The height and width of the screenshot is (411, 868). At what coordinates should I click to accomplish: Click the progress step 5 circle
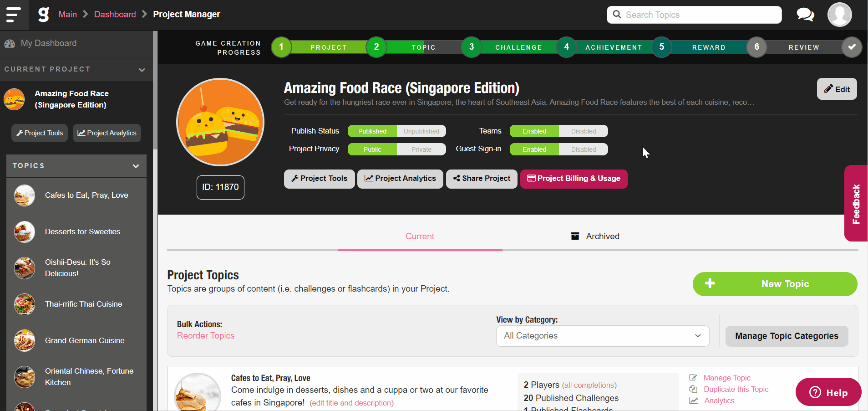662,47
